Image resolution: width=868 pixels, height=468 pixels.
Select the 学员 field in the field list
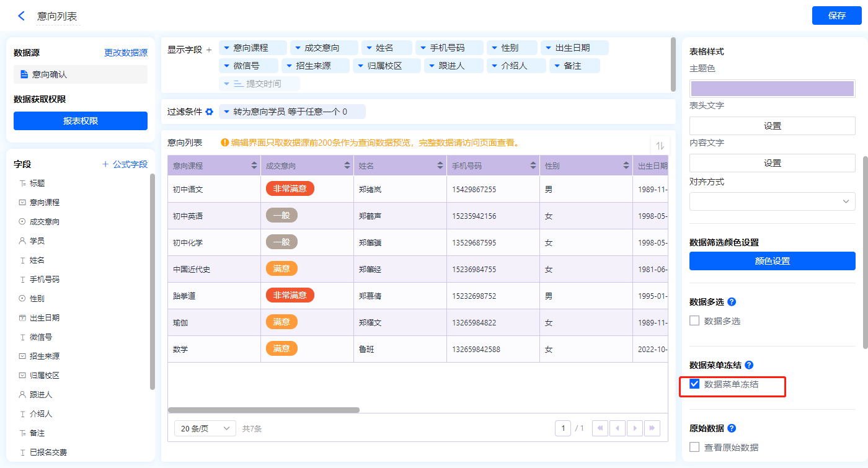(37, 241)
